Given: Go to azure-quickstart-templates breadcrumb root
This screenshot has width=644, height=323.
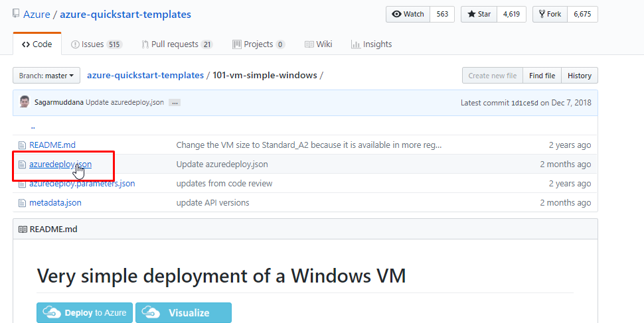Looking at the screenshot, I should [145, 76].
